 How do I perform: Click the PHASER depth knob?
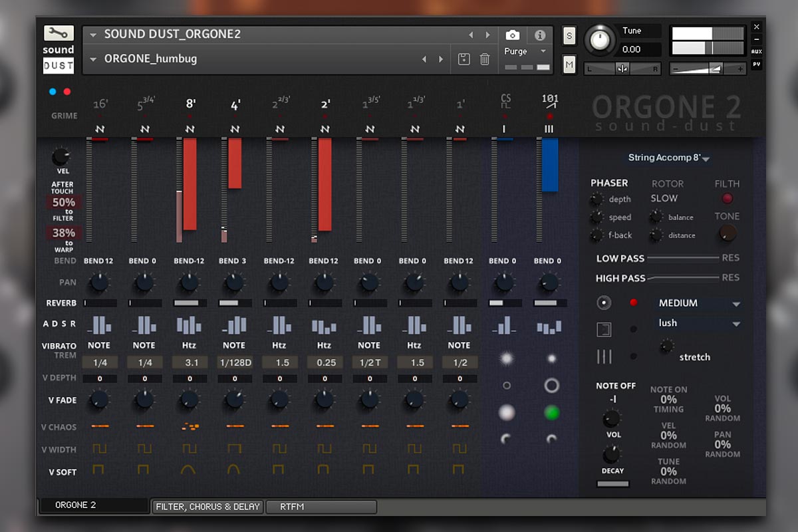pos(596,199)
